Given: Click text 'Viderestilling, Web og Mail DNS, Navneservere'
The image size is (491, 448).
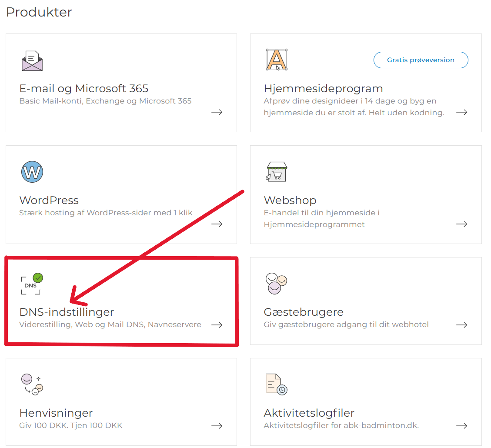Looking at the screenshot, I should pos(110,324).
